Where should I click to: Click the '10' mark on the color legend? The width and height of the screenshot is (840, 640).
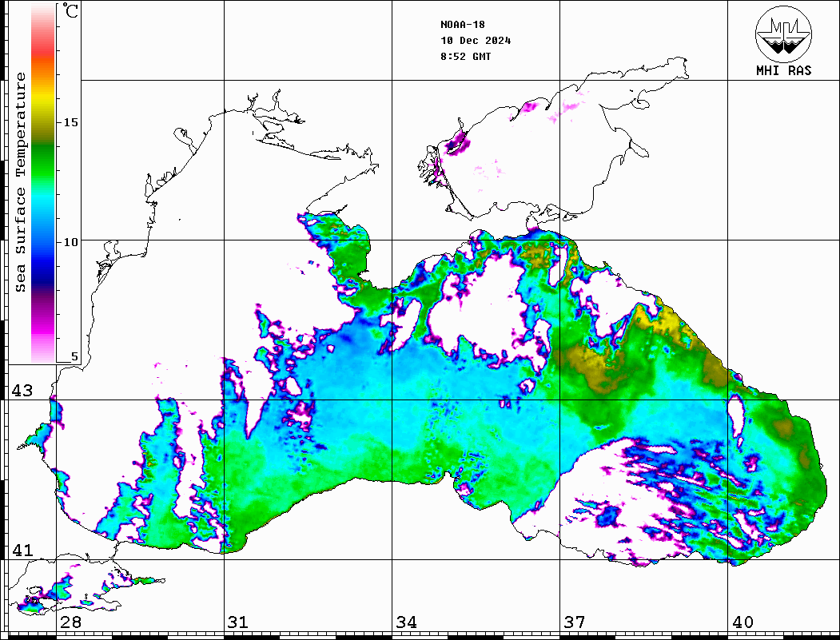(x=70, y=243)
